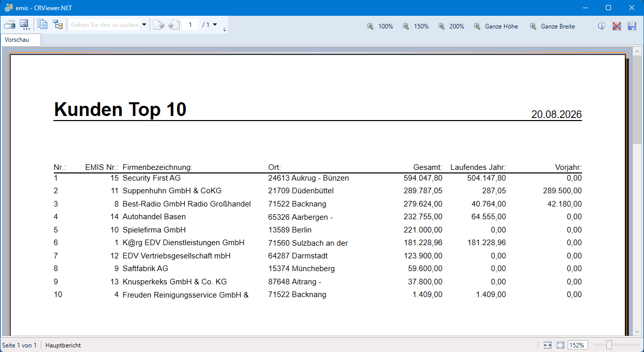Click the CRViewer.NET app icon in title bar

8,8
